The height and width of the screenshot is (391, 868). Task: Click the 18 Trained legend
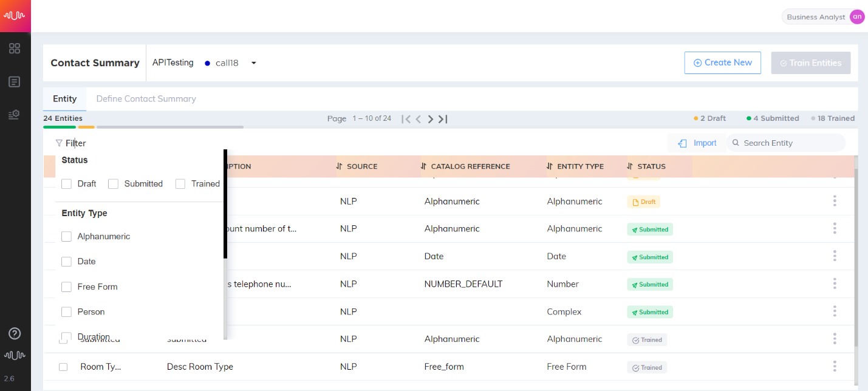click(833, 118)
